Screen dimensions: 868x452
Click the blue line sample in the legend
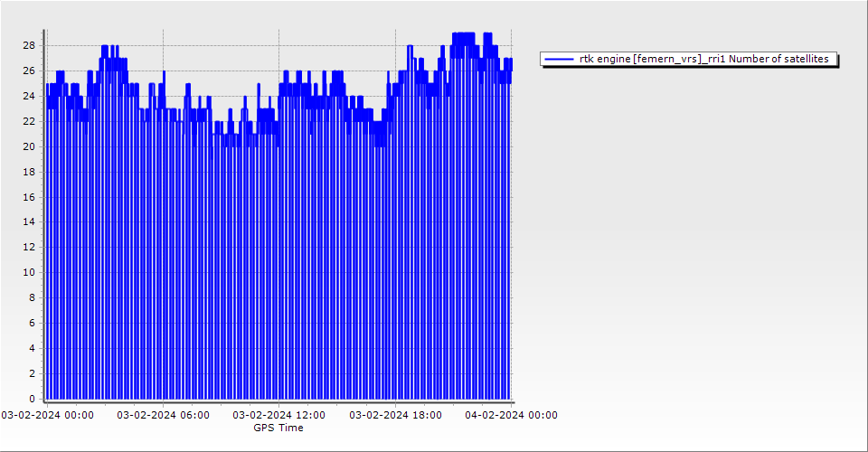560,59
